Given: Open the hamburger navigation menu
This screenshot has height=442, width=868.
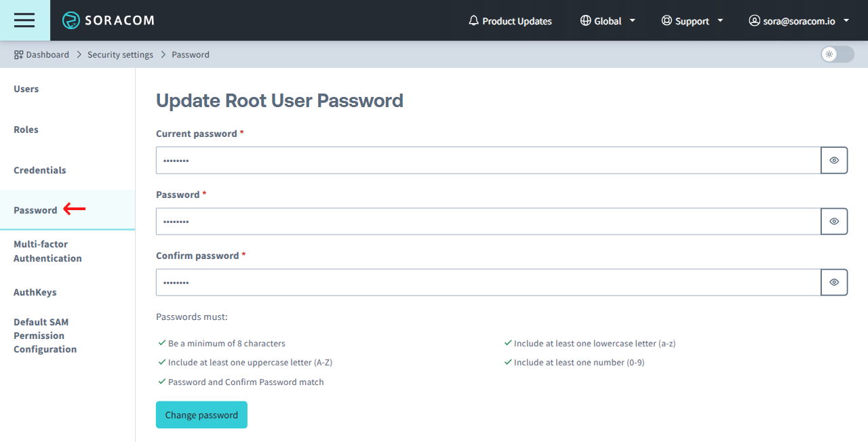Looking at the screenshot, I should [24, 20].
